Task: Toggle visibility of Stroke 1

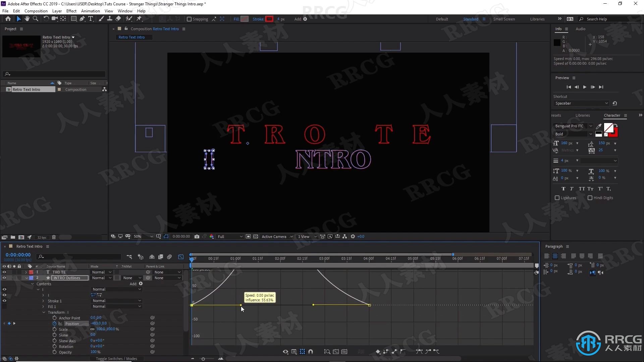Action: click(4, 301)
